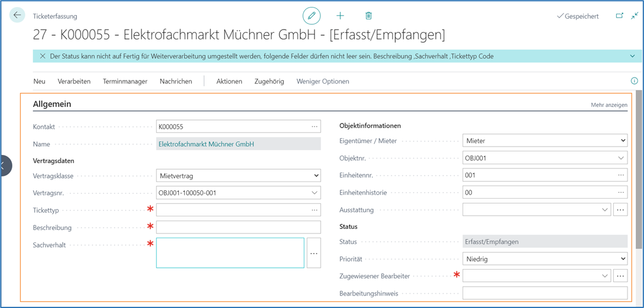Image resolution: width=644 pixels, height=308 pixels.
Task: Open ticket in new window icon
Action: tap(619, 16)
